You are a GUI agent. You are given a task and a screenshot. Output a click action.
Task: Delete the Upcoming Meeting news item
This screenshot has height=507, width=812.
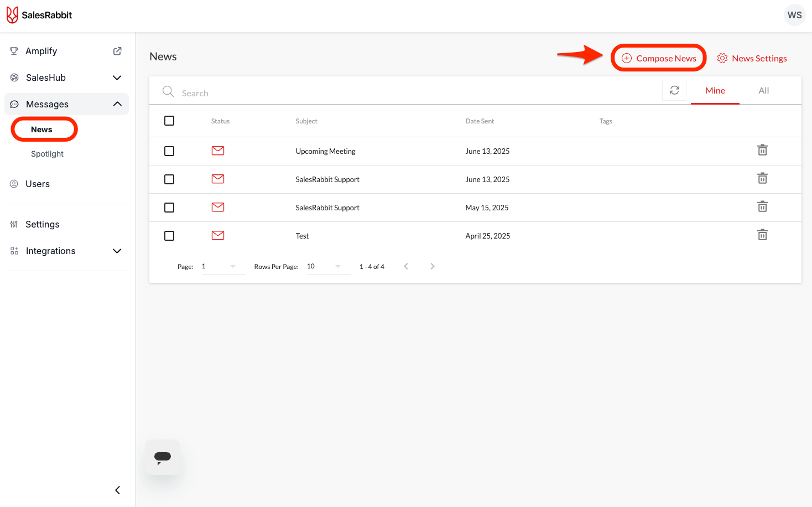[762, 150]
